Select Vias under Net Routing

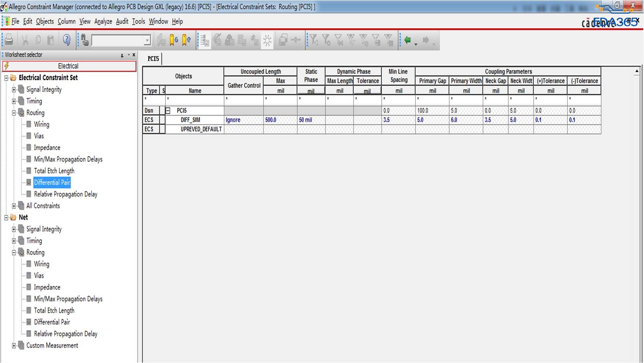(x=39, y=275)
